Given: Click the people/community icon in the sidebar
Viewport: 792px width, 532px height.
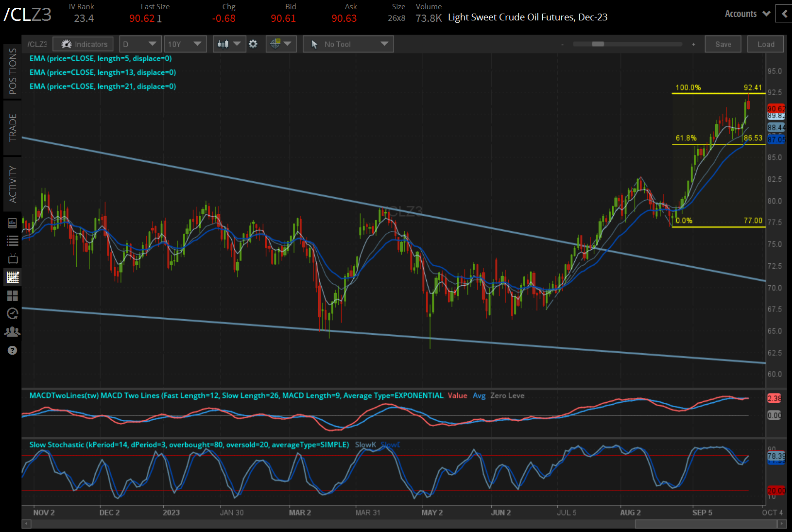Looking at the screenshot, I should tap(13, 331).
